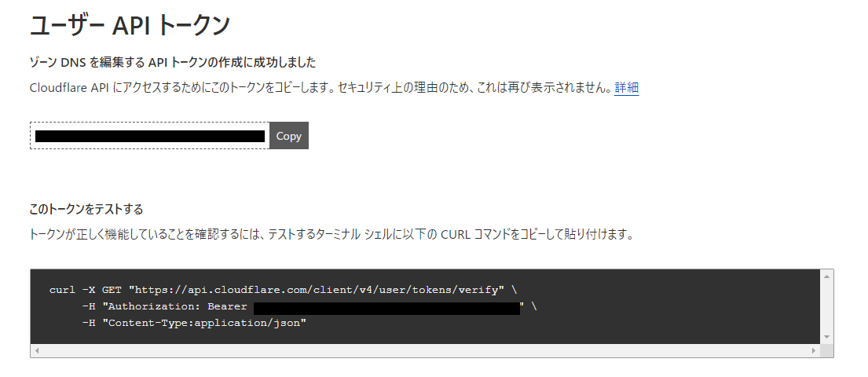Screen dimensions: 868x377
Task: Select the redacted API token field
Action: pyautogui.click(x=149, y=136)
